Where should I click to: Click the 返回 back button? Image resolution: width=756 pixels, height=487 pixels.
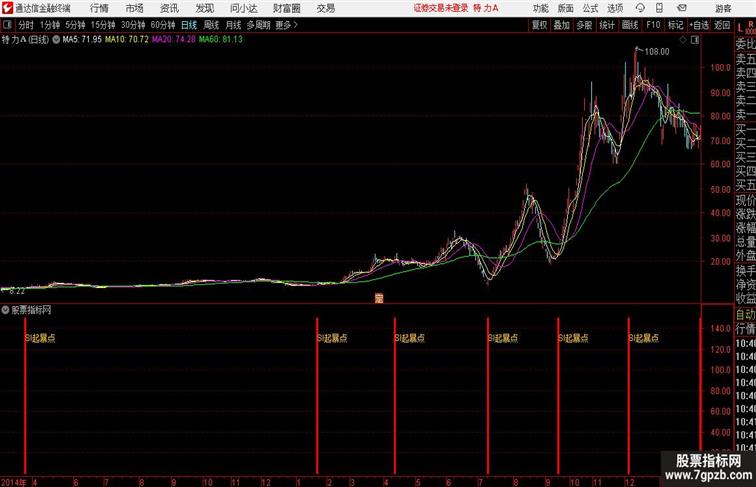(x=722, y=25)
